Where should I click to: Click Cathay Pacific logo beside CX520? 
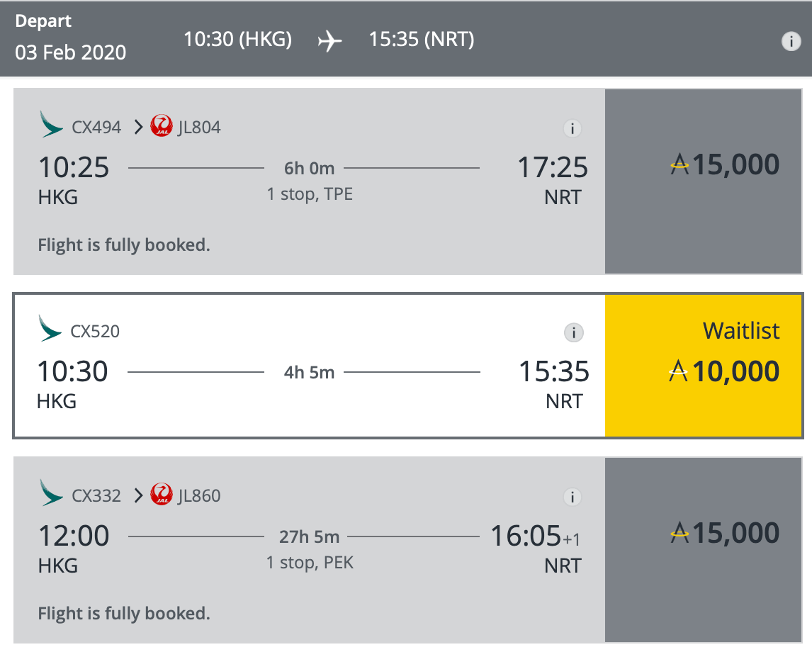pos(50,328)
